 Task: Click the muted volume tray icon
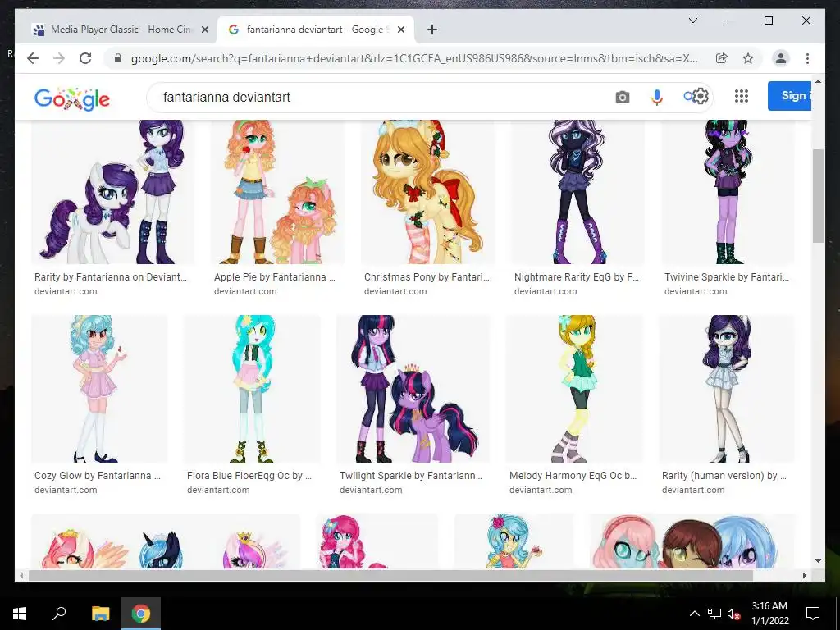[734, 614]
